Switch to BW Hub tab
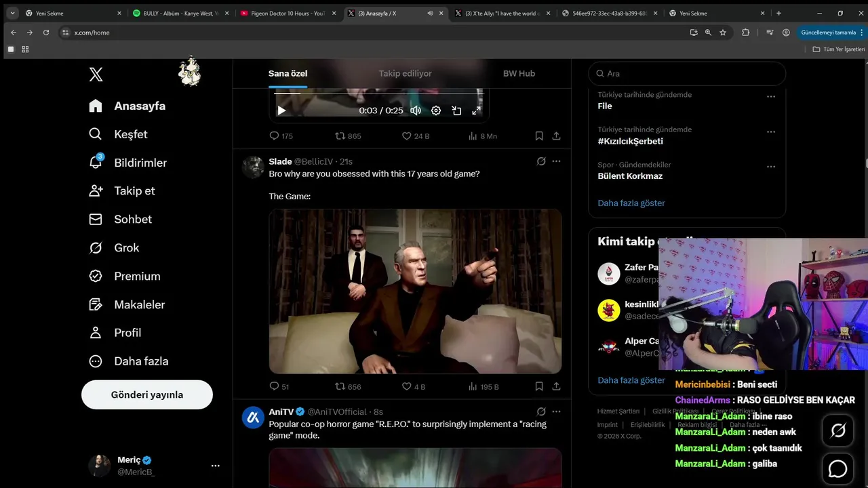 [x=519, y=73]
